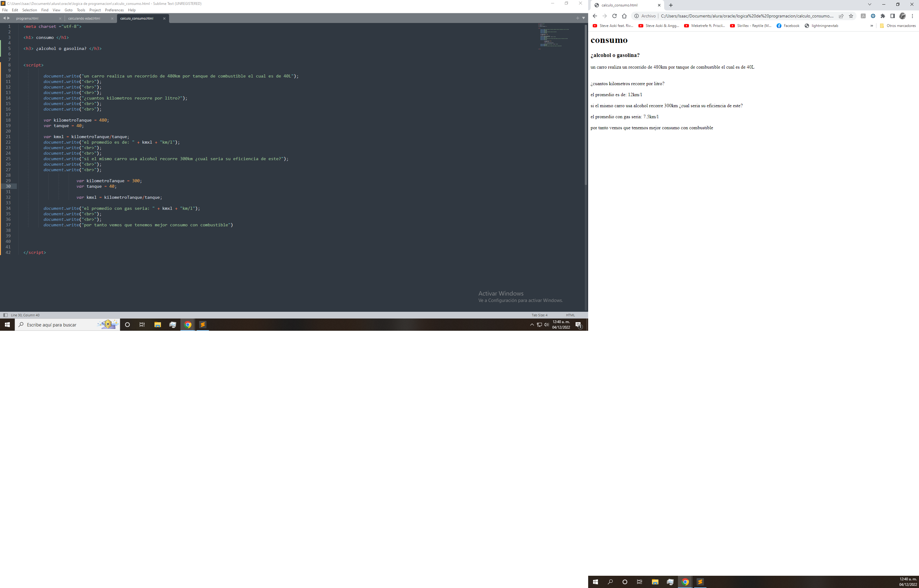Open the lightningnewtab bookmark

pos(821,26)
